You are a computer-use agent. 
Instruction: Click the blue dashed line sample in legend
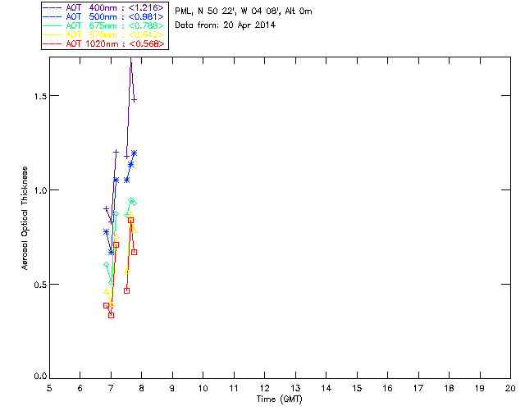point(52,16)
